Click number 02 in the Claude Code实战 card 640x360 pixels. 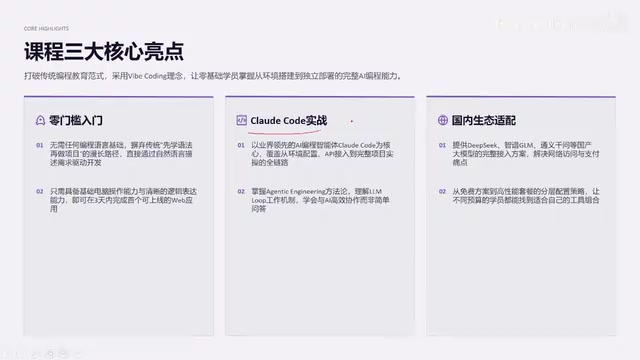tap(241, 191)
